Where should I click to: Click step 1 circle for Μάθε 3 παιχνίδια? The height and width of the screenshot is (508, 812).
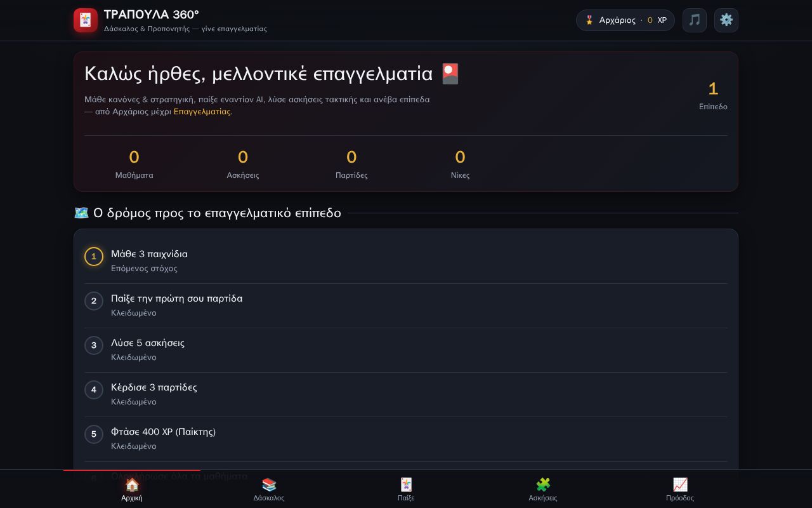94,257
